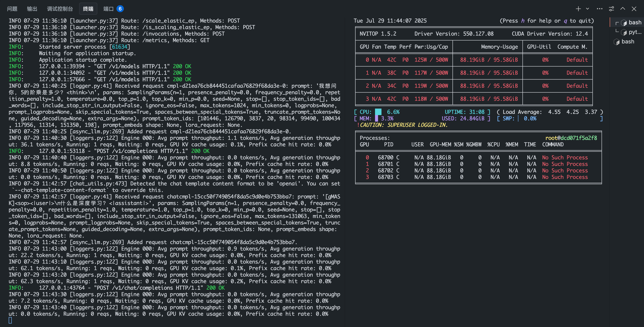Click the CPU usage bar in nvitop

[x=378, y=112]
